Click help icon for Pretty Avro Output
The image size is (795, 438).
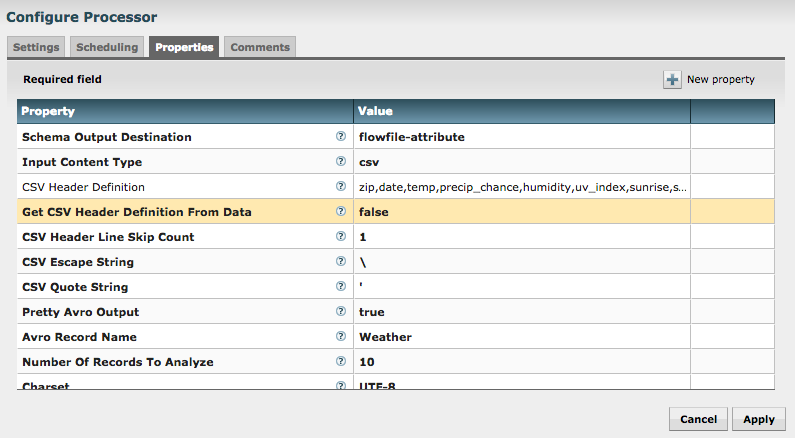(x=341, y=311)
